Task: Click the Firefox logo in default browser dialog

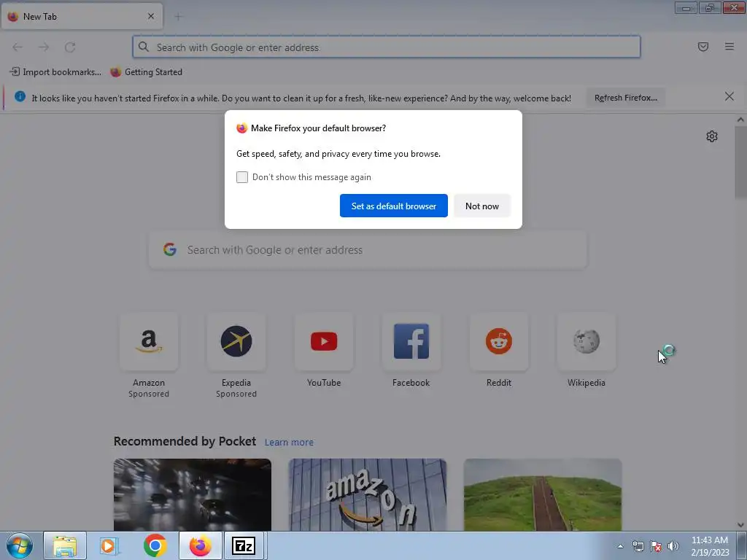Action: [242, 128]
